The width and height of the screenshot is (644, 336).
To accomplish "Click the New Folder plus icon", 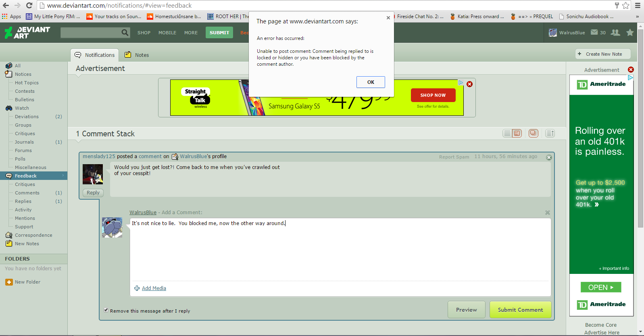I will pyautogui.click(x=9, y=282).
